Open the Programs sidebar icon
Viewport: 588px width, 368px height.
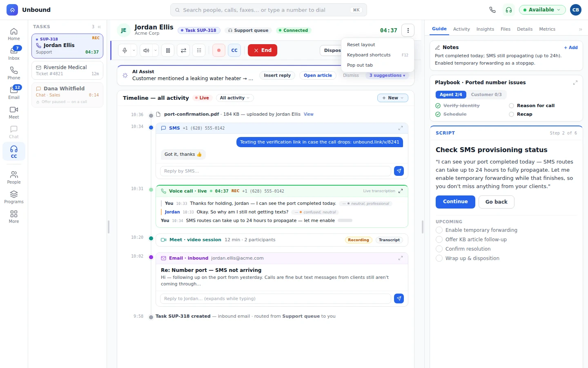coord(14,197)
